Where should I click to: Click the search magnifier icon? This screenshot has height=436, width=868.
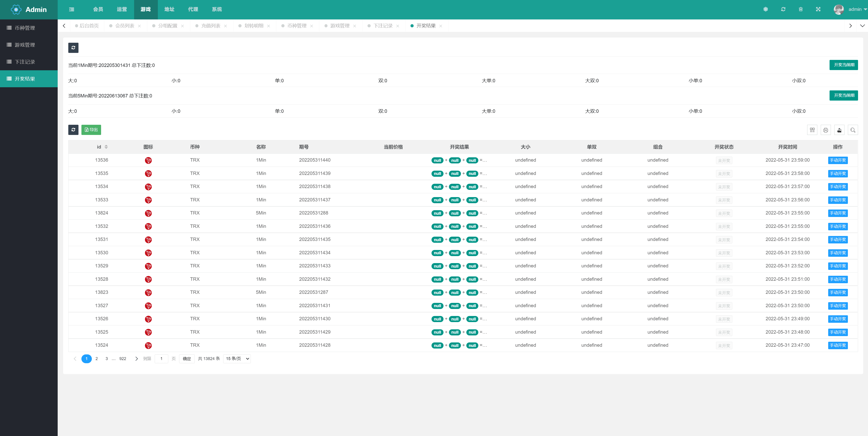852,130
